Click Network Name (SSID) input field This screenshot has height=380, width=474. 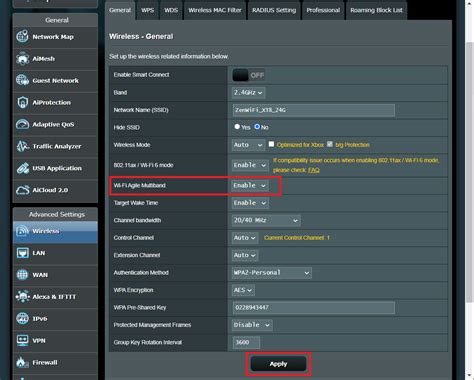click(x=314, y=110)
